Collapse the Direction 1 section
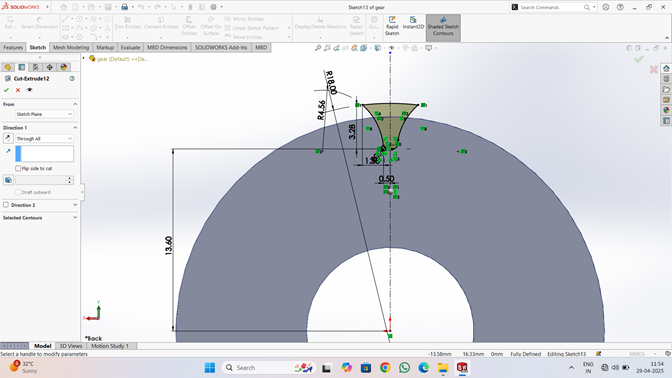The height and width of the screenshot is (378, 672). 75,128
